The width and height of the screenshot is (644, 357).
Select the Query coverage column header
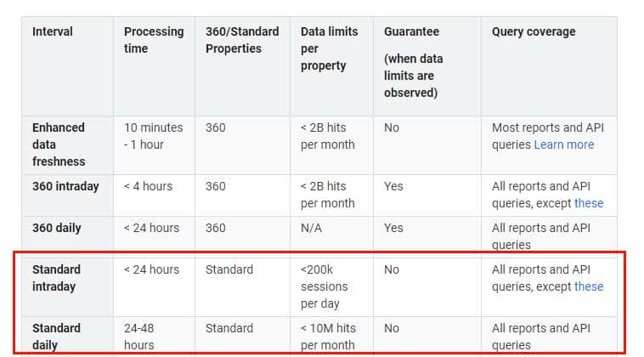(533, 31)
